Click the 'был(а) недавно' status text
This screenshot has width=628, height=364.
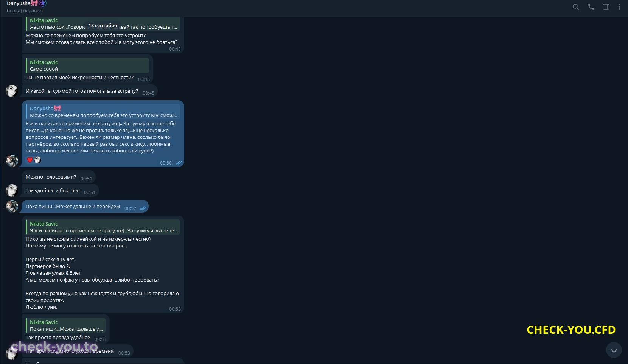(25, 11)
